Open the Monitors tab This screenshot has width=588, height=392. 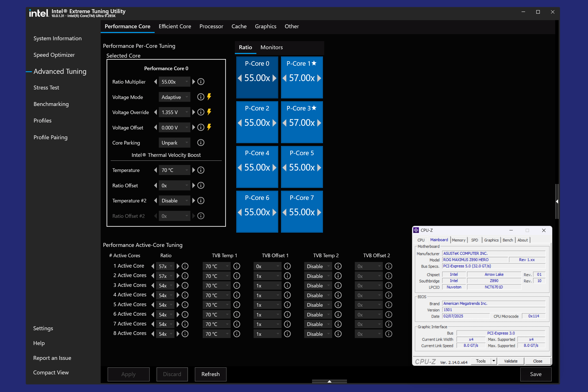point(271,47)
